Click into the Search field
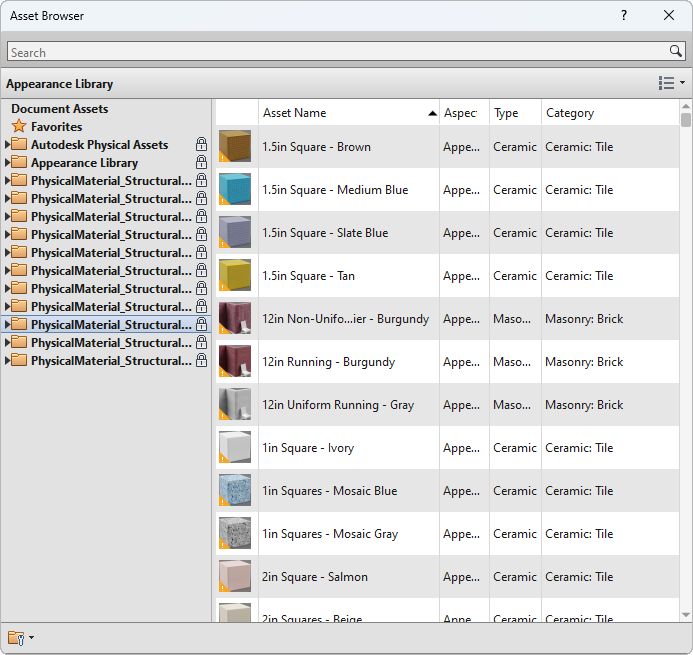Screen dimensions: 693x655 click(338, 52)
